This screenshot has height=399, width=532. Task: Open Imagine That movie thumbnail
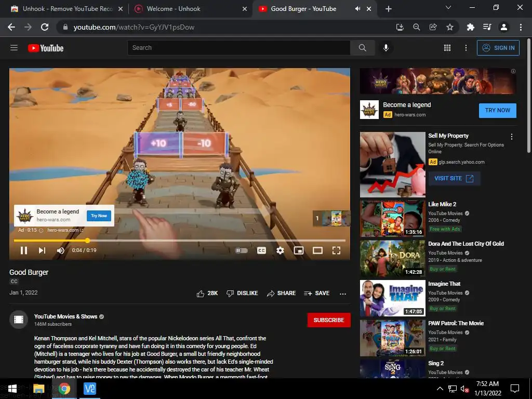(393, 298)
